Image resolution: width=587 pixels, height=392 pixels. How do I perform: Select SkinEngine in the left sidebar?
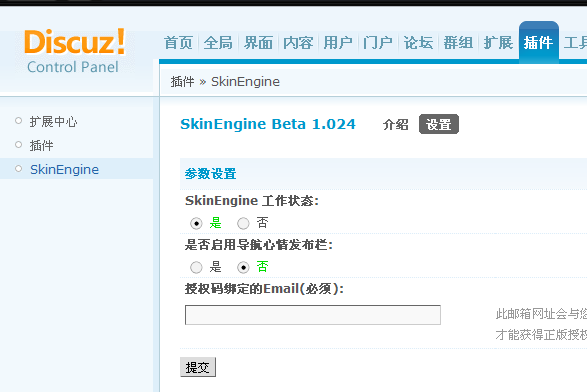tap(64, 169)
